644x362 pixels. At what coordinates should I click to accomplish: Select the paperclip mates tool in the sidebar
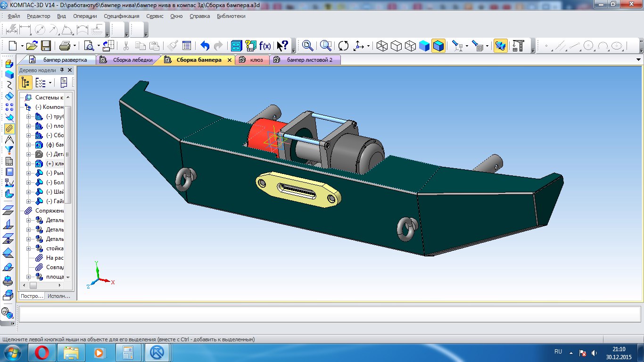point(9,129)
